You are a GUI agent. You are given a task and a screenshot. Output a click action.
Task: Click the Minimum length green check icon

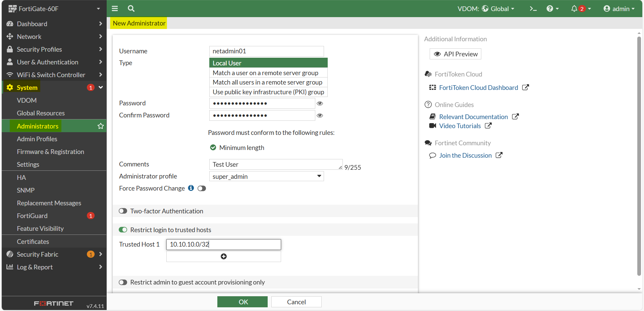point(213,148)
